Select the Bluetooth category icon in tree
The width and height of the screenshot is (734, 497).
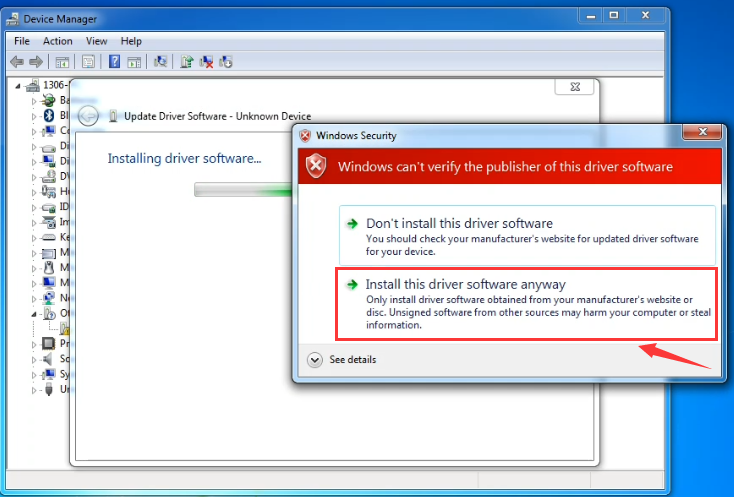click(47, 115)
